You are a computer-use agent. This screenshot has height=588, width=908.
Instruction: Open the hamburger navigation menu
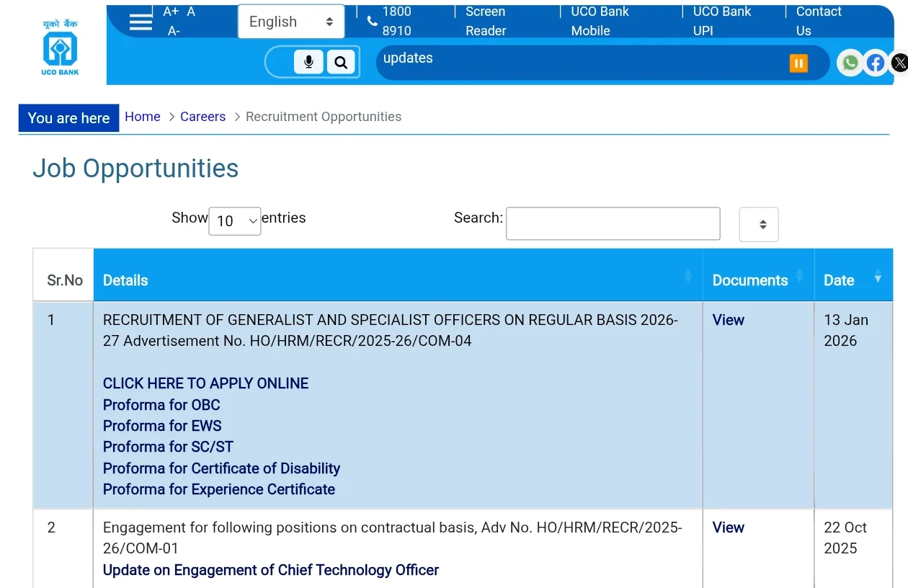pos(141,22)
